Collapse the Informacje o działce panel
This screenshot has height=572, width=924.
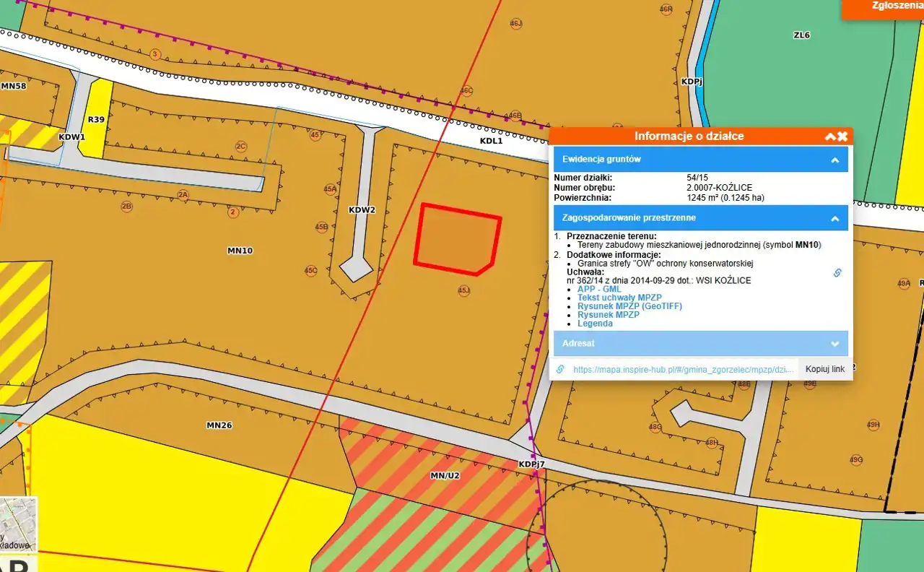coord(830,136)
